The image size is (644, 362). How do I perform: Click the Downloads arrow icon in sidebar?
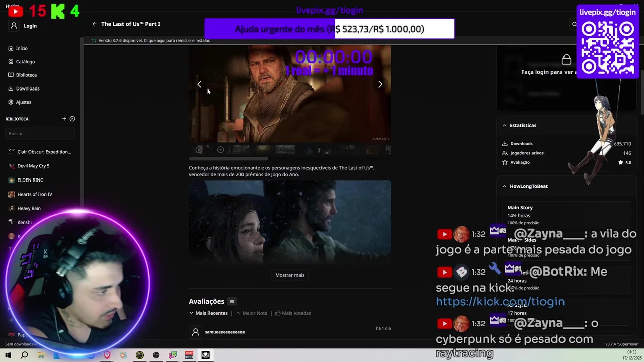point(11,88)
